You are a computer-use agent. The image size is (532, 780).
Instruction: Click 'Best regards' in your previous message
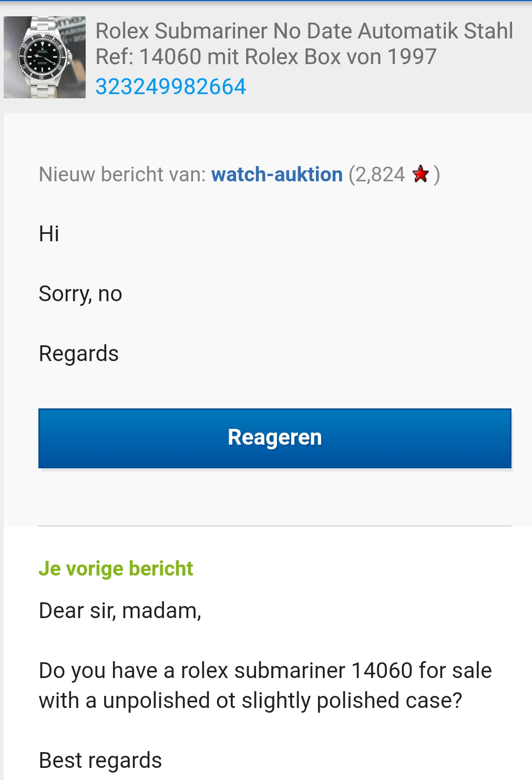tap(100, 761)
